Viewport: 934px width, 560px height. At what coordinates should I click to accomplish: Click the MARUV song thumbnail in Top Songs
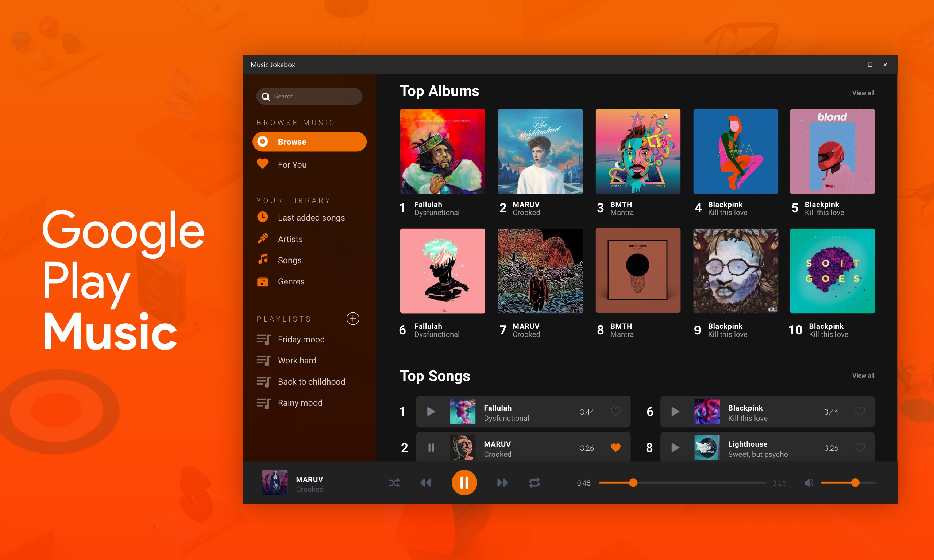[x=463, y=448]
